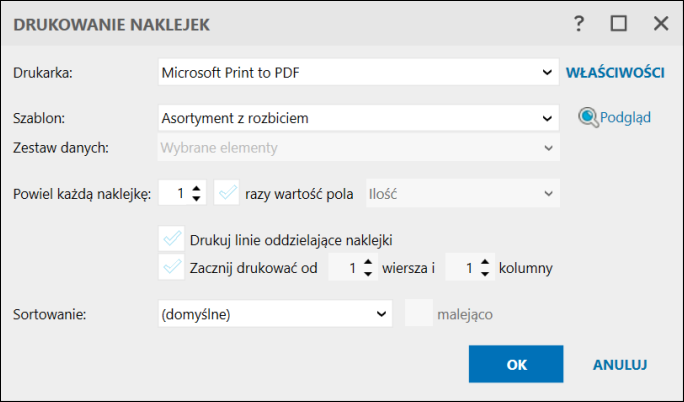Increase starting wiersza value
The width and height of the screenshot is (684, 402).
pyautogui.click(x=368, y=262)
